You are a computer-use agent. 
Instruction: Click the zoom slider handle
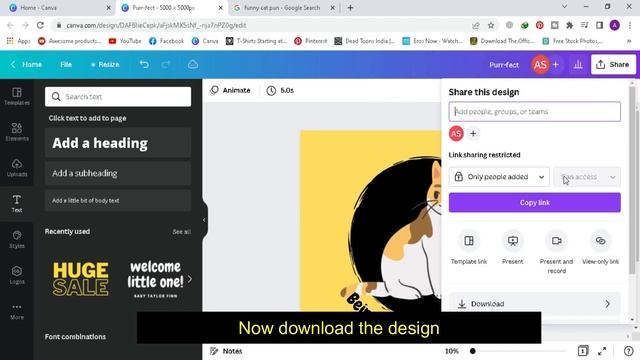click(x=473, y=351)
